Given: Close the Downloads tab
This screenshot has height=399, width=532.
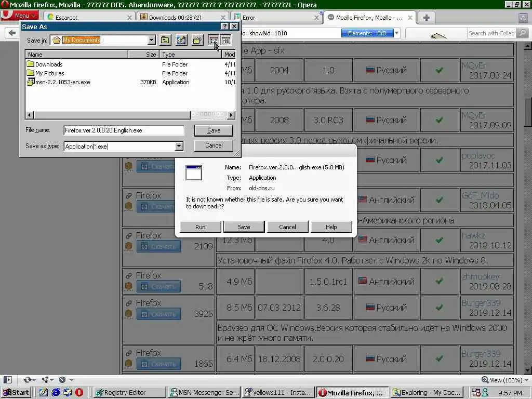Looking at the screenshot, I should [223, 18].
